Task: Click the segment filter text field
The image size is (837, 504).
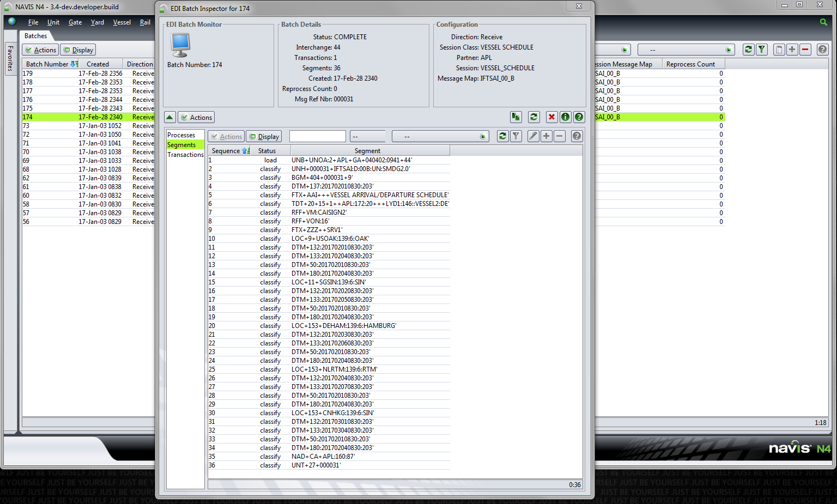Action: click(318, 136)
